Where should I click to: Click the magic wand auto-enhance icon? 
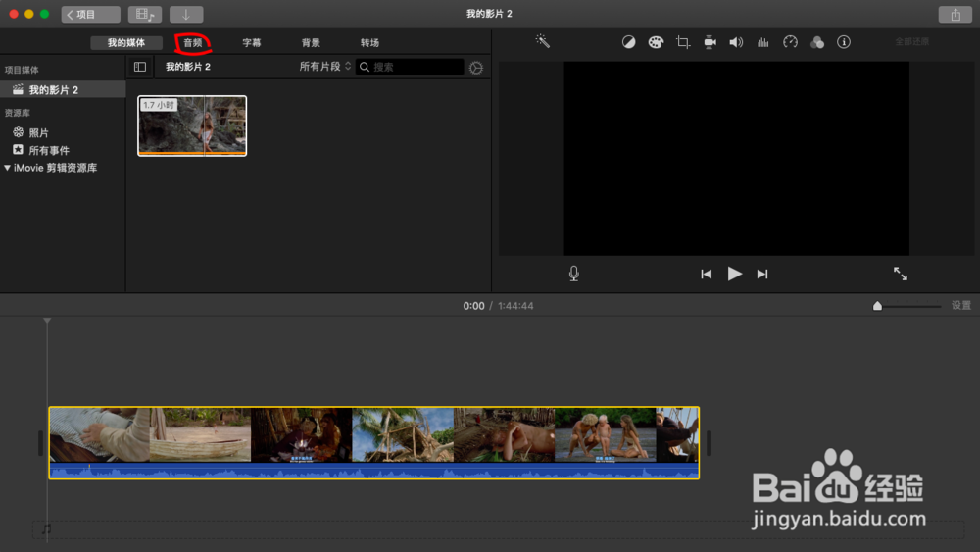tap(543, 41)
